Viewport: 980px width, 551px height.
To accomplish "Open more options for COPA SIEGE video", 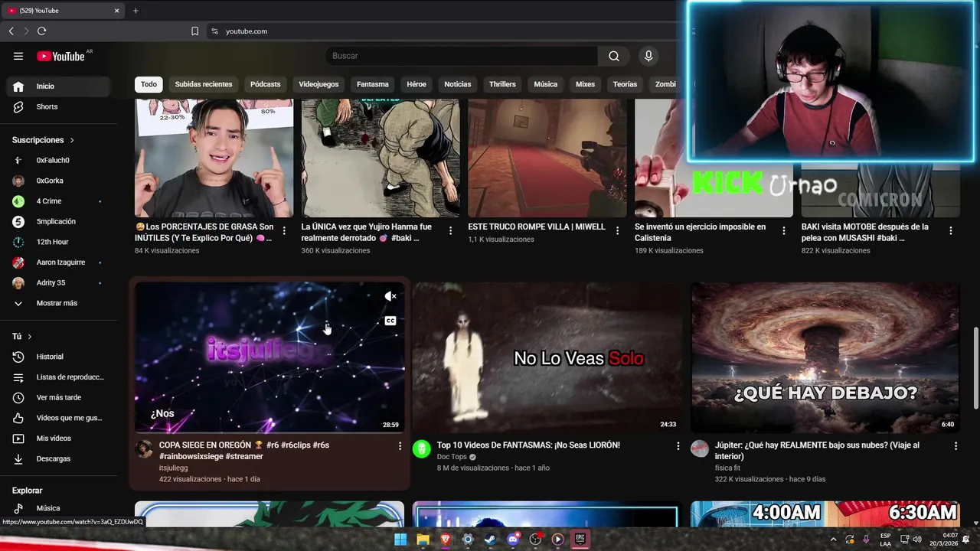I will [399, 445].
